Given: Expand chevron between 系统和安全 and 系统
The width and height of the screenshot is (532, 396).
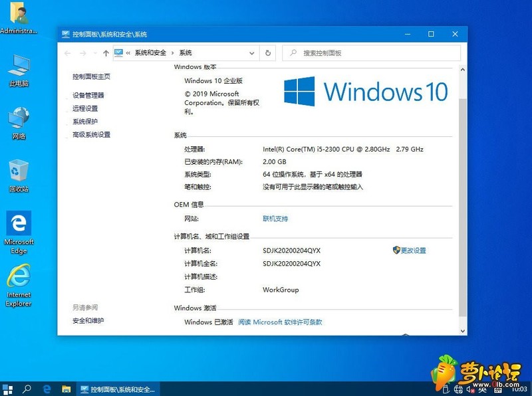Looking at the screenshot, I should click(x=173, y=53).
